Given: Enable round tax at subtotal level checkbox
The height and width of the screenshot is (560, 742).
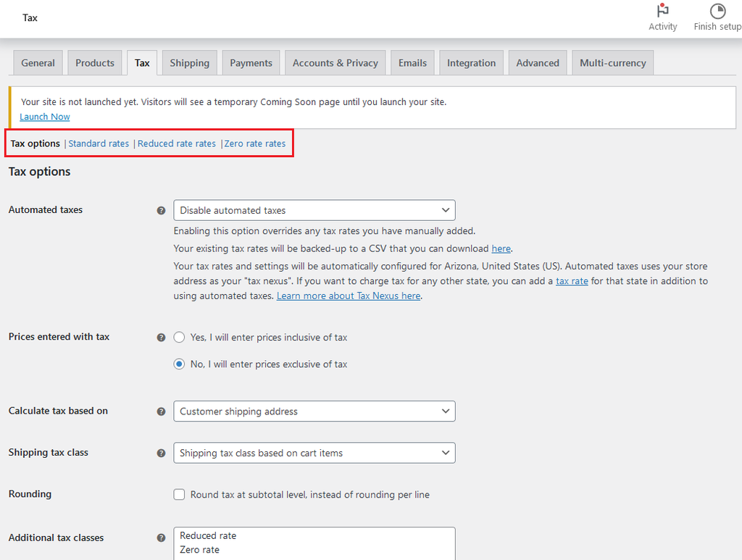Looking at the screenshot, I should point(180,495).
